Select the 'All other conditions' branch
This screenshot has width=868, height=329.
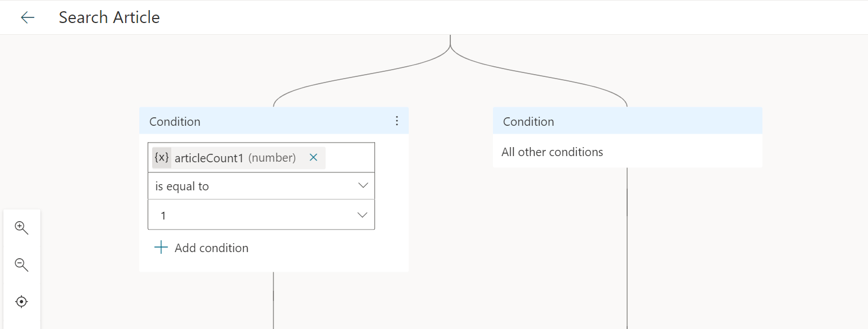pyautogui.click(x=552, y=152)
